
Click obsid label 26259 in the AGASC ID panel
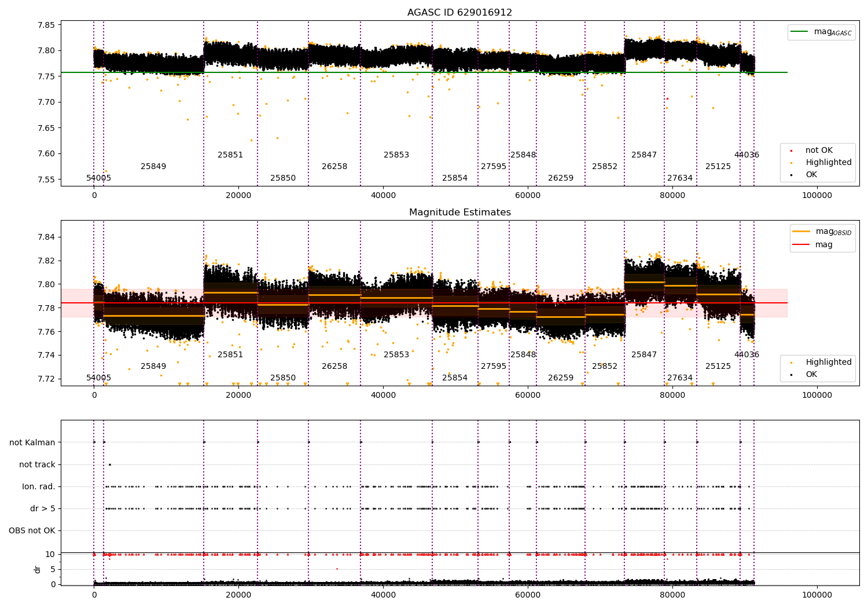[x=561, y=178]
